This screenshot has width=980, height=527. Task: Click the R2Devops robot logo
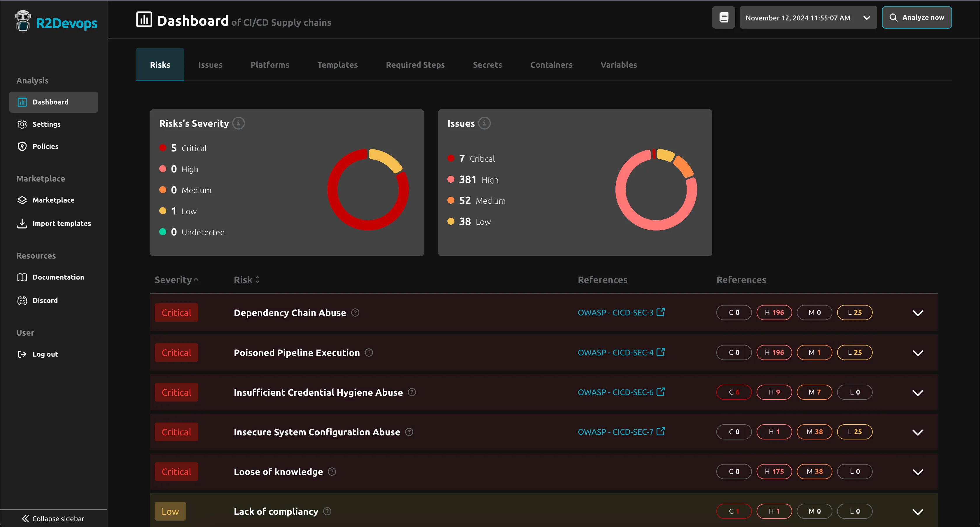pos(23,21)
